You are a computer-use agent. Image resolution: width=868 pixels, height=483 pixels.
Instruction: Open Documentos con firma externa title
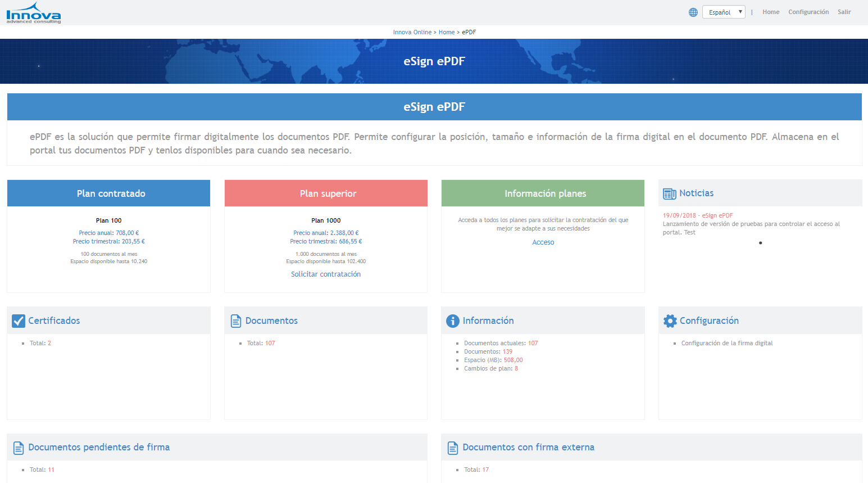(x=529, y=448)
